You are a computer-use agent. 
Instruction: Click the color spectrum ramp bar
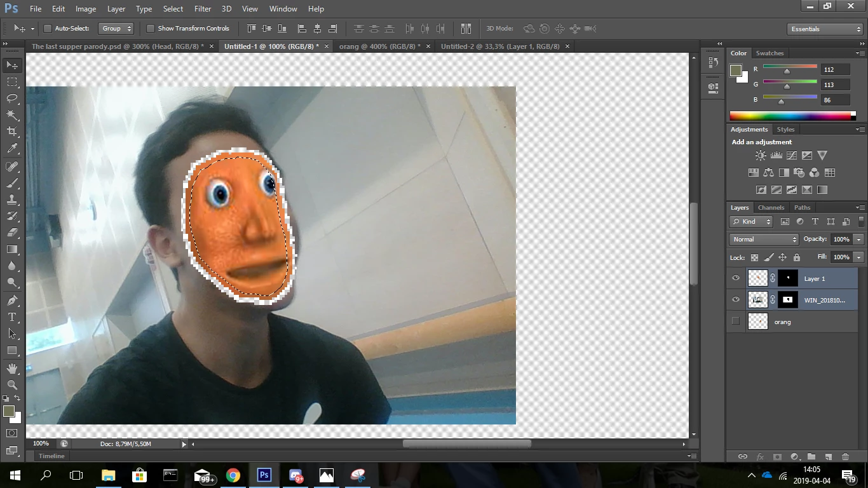tap(790, 116)
